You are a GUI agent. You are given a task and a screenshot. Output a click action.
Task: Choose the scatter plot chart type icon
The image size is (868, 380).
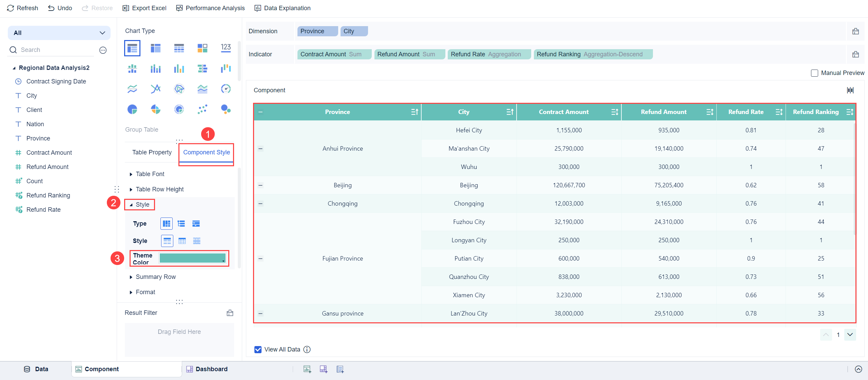coord(202,109)
